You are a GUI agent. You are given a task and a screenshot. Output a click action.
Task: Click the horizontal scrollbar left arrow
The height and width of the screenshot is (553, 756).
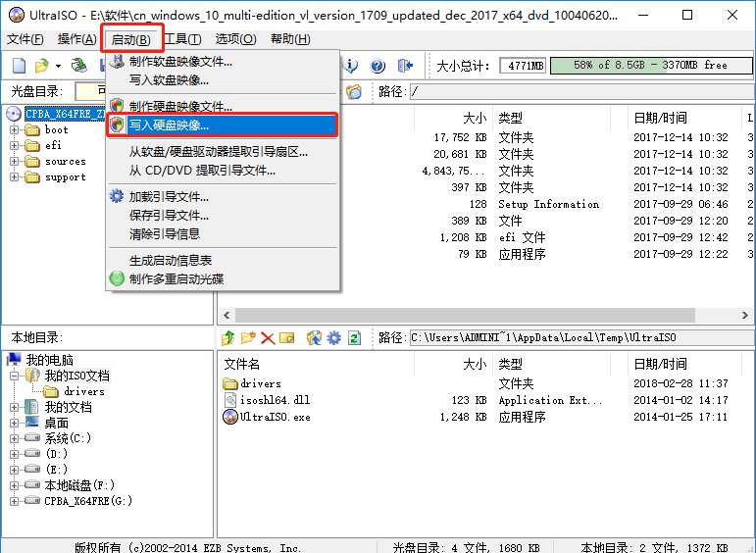227,316
